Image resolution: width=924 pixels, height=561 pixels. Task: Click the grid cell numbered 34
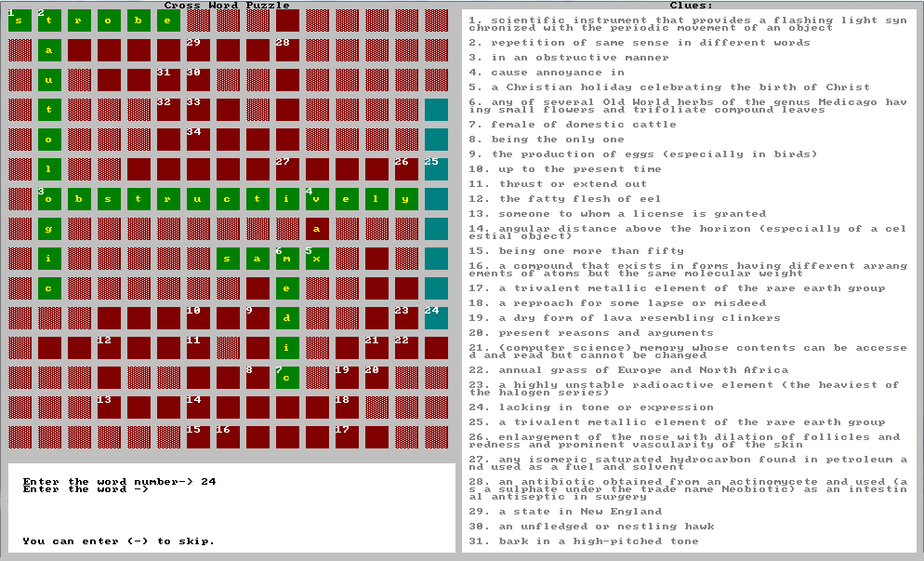(198, 140)
